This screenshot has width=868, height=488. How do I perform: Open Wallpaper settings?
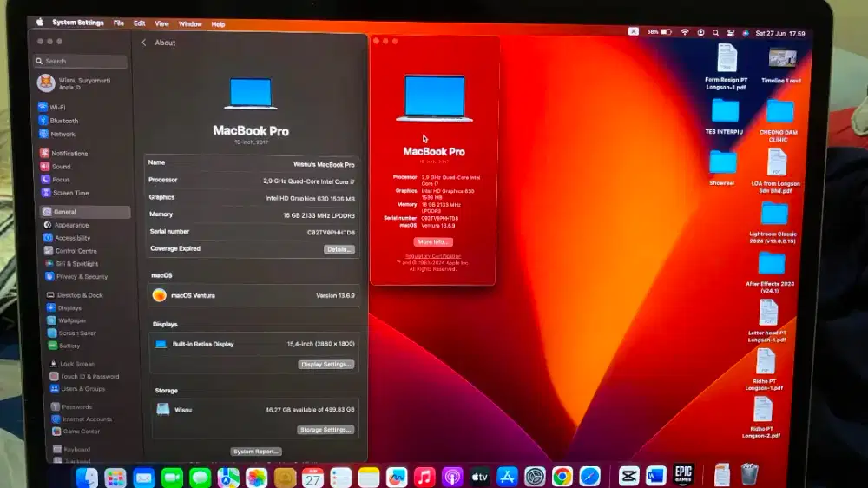point(67,320)
